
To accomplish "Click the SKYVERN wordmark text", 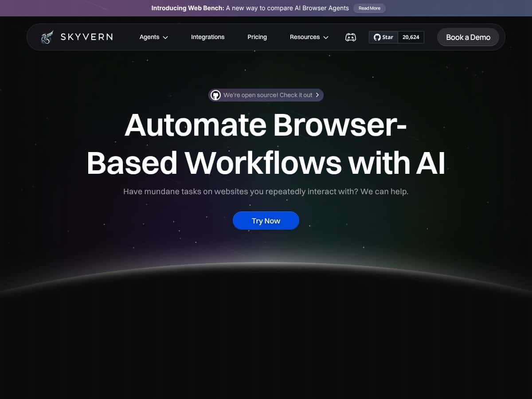I will pyautogui.click(x=86, y=37).
